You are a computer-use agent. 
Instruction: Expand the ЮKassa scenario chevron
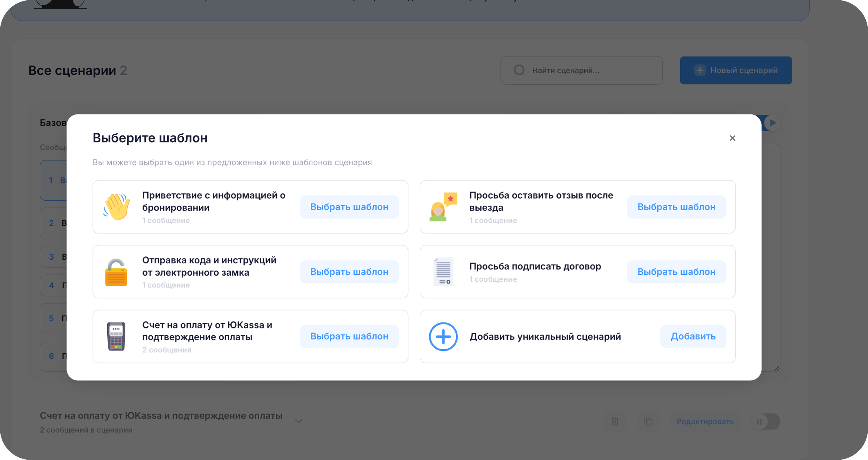(299, 421)
